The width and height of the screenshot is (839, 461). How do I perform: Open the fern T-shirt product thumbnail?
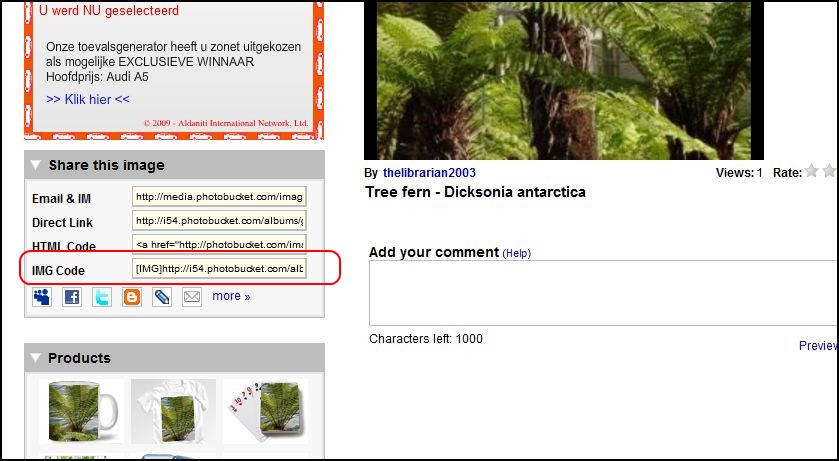point(173,411)
